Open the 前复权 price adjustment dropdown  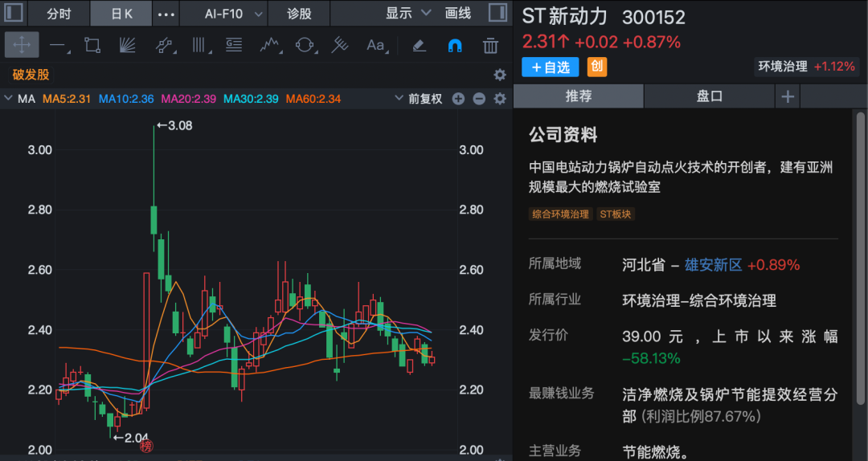click(419, 99)
